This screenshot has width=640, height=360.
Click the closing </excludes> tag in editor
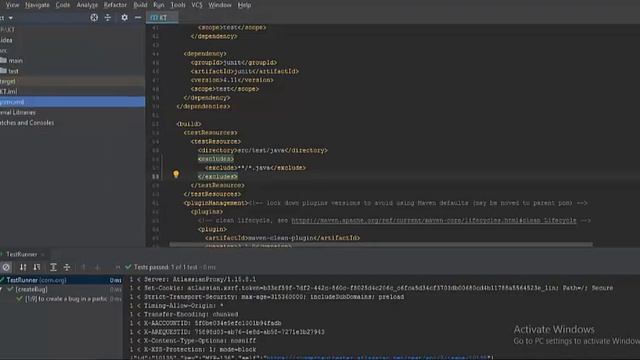pos(218,176)
